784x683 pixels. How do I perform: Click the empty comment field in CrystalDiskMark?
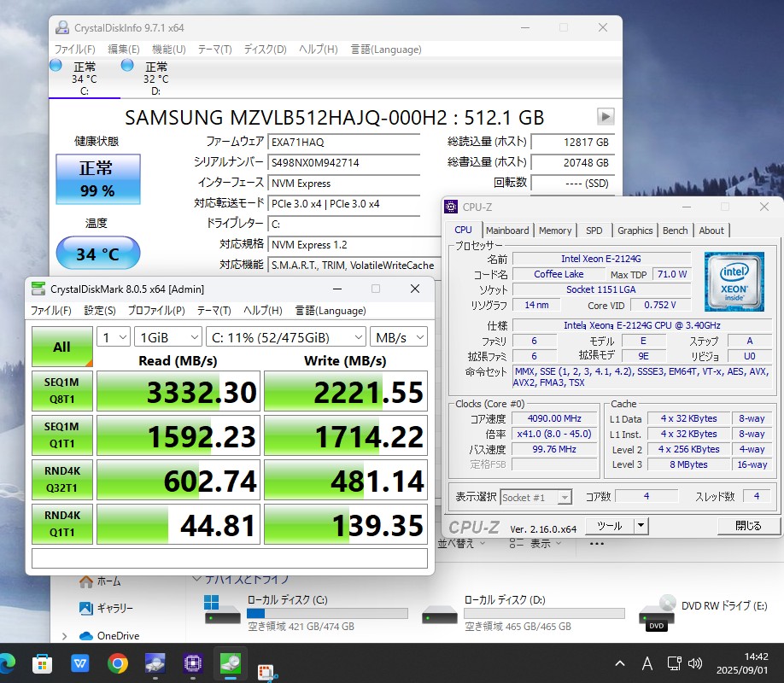(x=230, y=558)
